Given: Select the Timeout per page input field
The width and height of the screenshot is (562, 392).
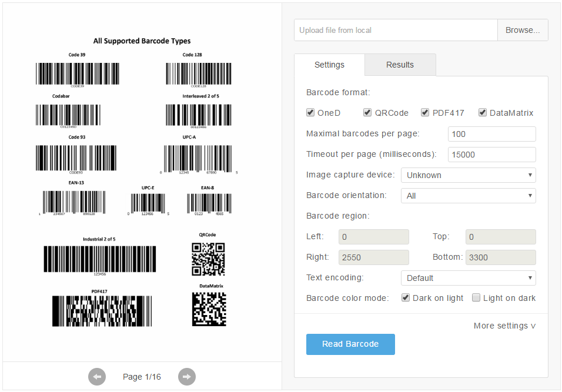Looking at the screenshot, I should click(x=491, y=155).
